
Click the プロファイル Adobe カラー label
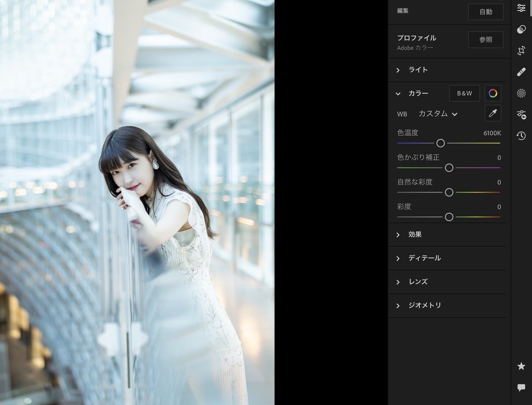click(x=416, y=42)
